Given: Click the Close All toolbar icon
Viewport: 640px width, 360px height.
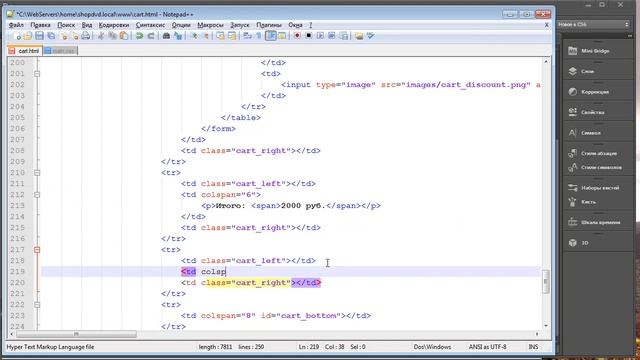Looking at the screenshot, I should point(75,36).
